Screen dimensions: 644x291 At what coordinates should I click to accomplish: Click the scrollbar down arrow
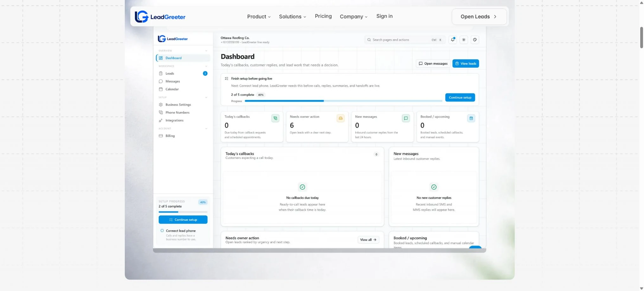click(641, 288)
